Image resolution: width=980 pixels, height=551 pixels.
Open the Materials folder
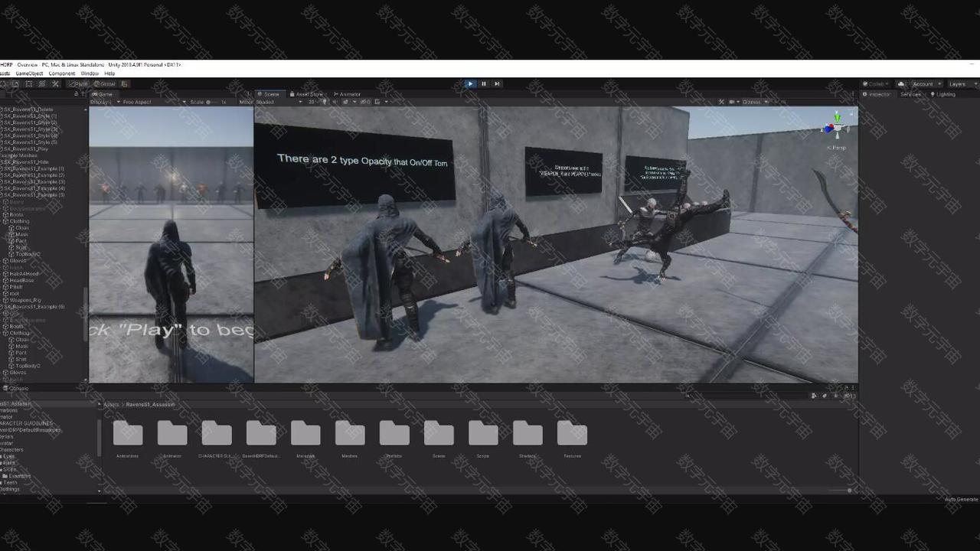tap(305, 439)
